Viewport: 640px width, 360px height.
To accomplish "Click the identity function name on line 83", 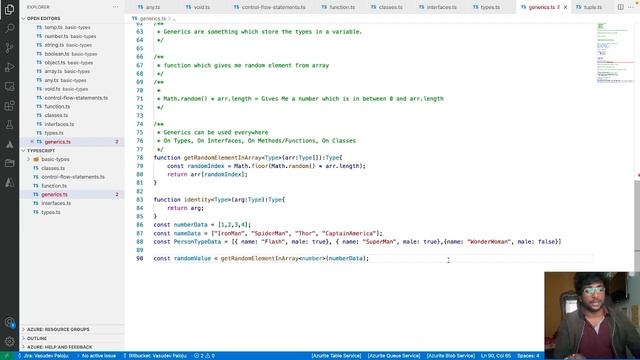I will (x=197, y=200).
